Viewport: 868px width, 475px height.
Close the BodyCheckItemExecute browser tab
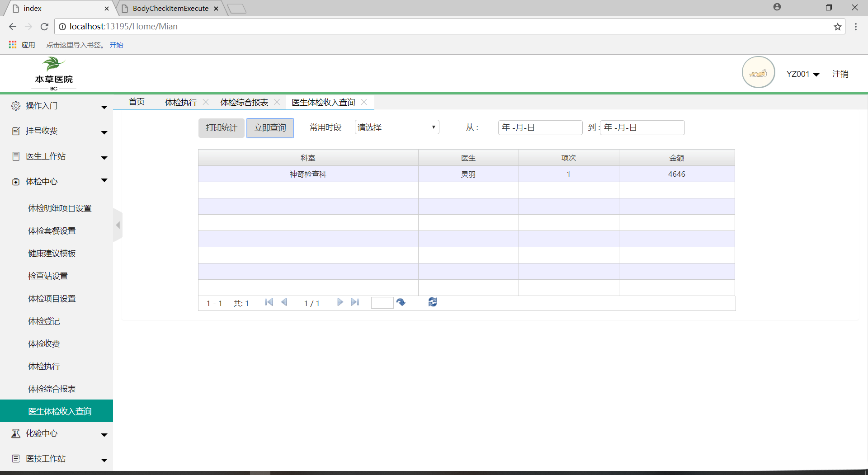tap(216, 9)
